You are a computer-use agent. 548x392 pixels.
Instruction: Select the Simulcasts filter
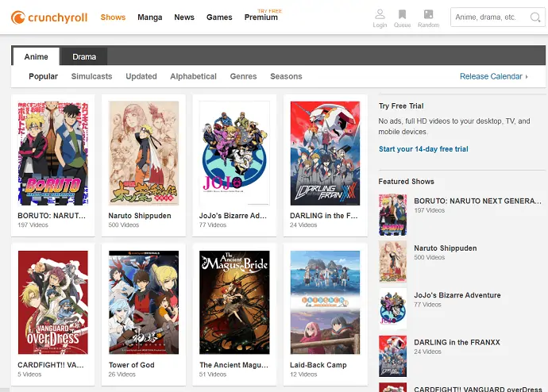pyautogui.click(x=91, y=76)
